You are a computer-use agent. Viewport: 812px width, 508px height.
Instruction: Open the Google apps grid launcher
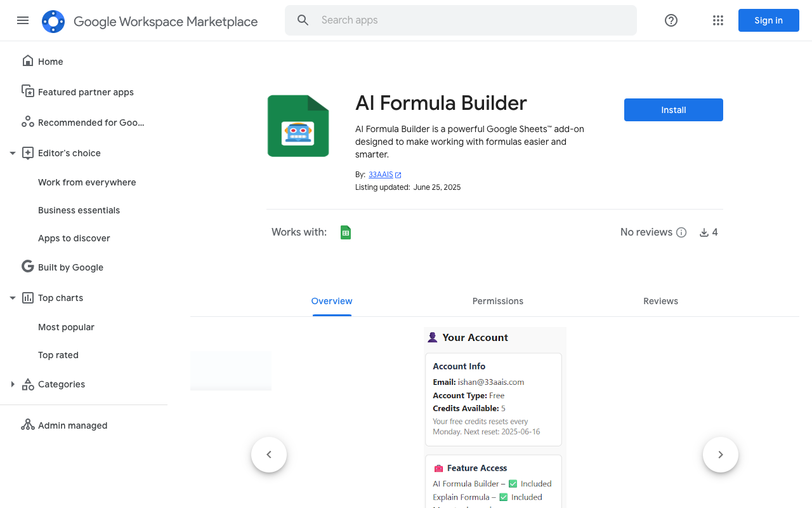717,20
